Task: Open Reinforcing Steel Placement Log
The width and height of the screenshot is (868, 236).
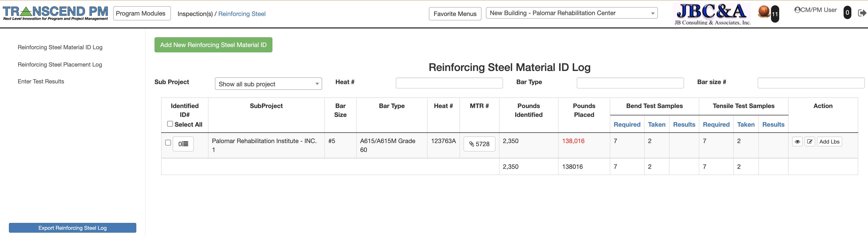Action: [x=60, y=65]
